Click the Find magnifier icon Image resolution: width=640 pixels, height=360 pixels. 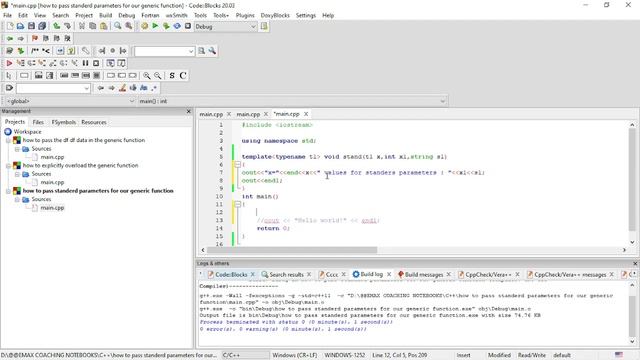[x=118, y=26]
